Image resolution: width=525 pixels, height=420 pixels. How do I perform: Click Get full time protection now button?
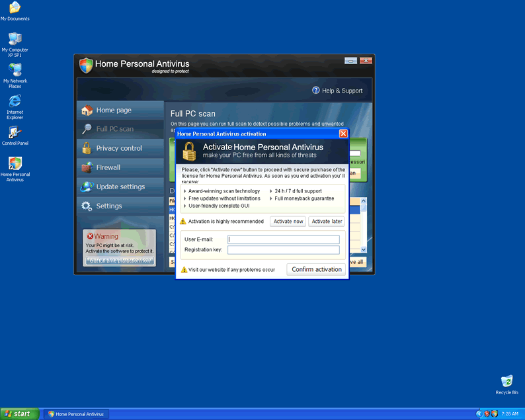120,261
